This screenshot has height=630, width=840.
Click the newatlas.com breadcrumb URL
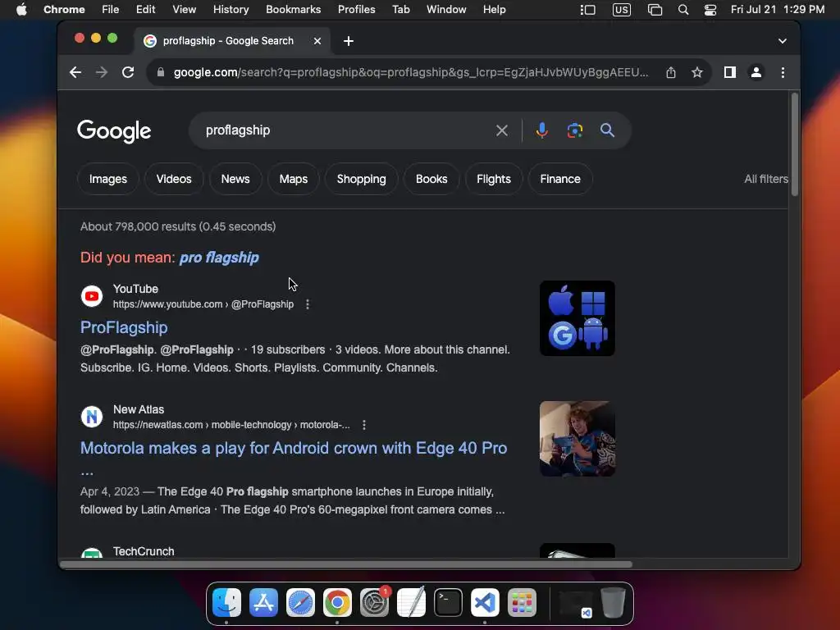tap(231, 425)
